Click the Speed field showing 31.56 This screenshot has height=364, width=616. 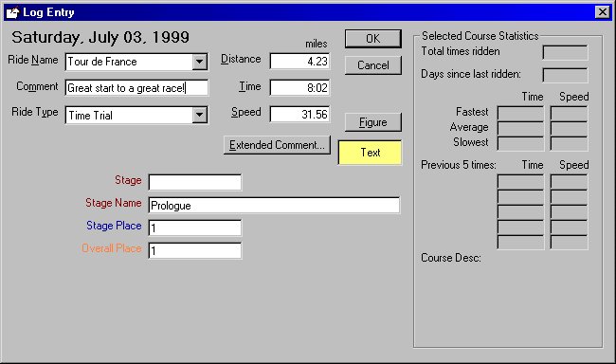tap(299, 115)
